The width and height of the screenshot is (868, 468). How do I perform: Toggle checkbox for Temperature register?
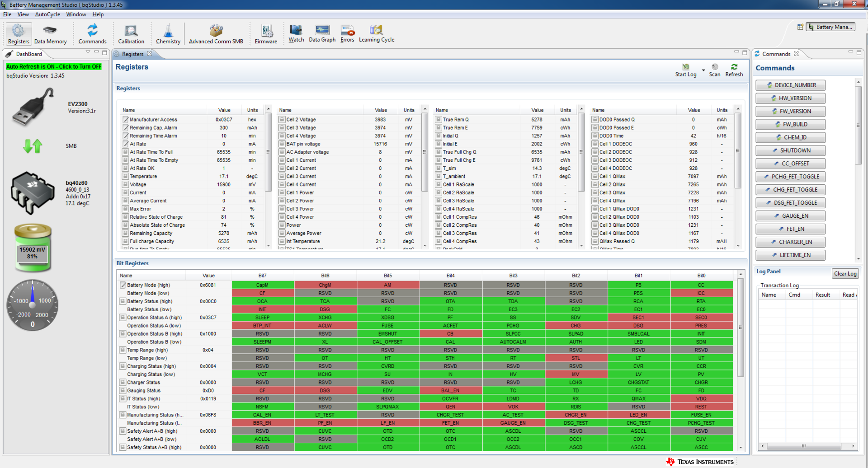coord(125,176)
